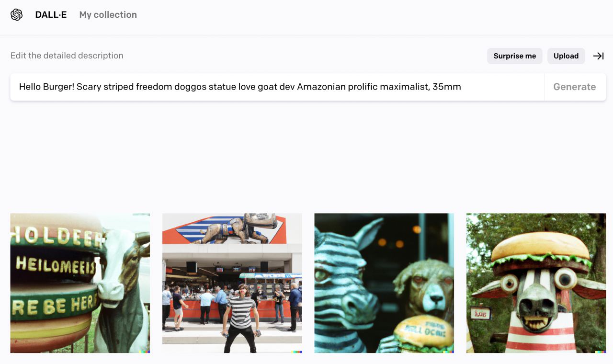This screenshot has width=613, height=364.
Task: Click color signature on burger-head statue image
Action: (x=601, y=352)
